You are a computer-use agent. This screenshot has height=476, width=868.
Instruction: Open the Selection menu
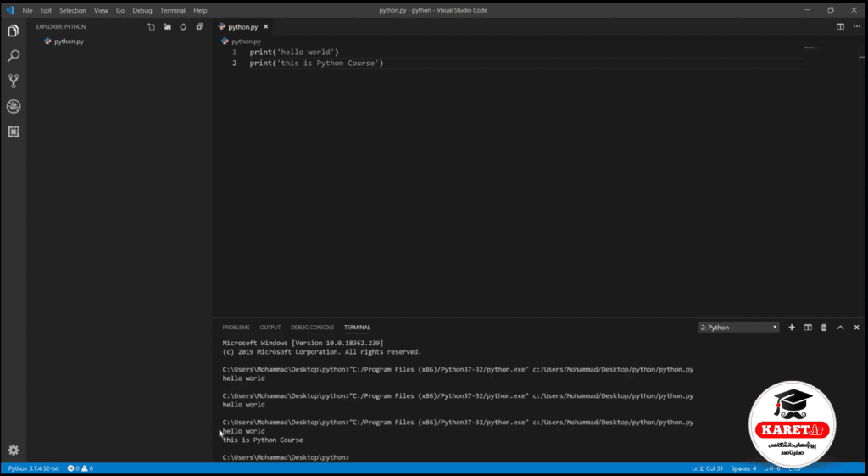[x=73, y=10]
